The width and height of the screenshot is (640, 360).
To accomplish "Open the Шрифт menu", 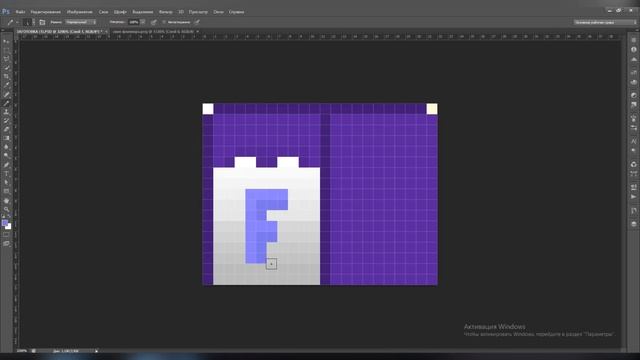I will pyautogui.click(x=120, y=12).
